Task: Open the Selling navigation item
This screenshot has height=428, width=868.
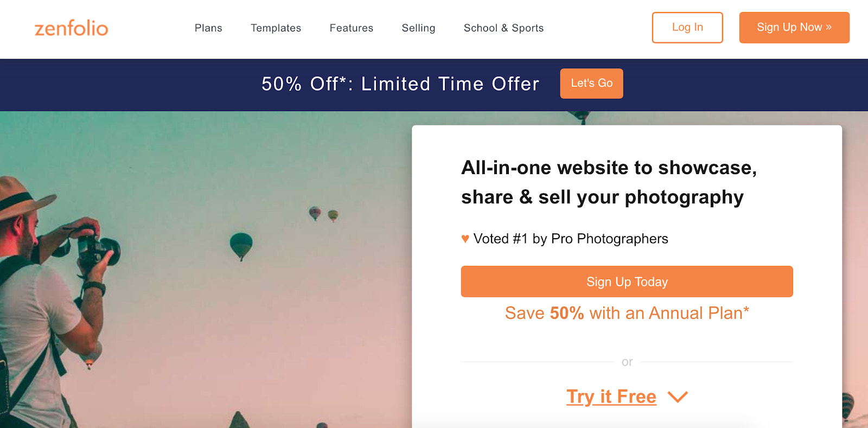Action: [418, 28]
